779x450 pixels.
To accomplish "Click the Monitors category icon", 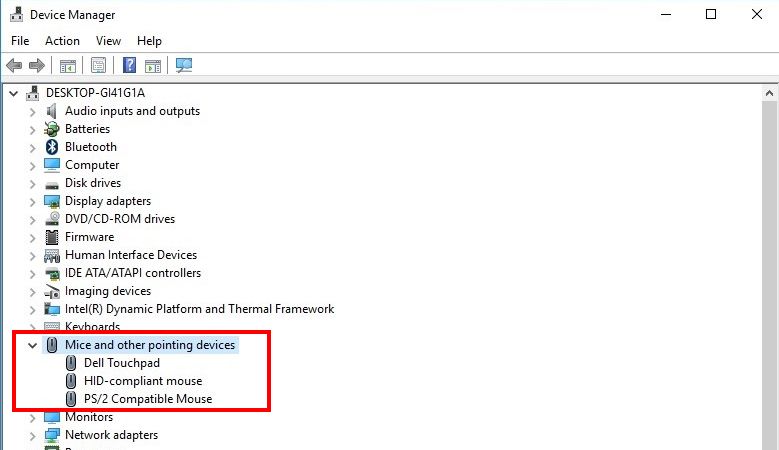I will pos(52,417).
